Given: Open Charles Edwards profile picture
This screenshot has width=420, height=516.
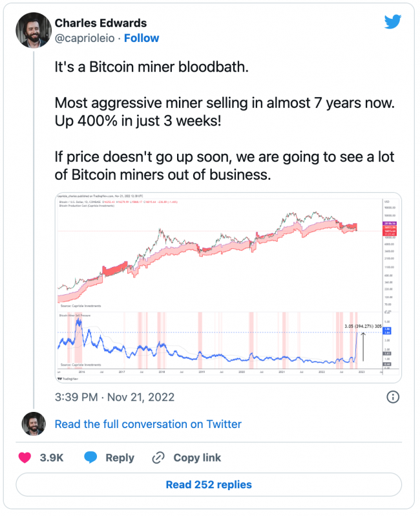Looking at the screenshot, I should click(x=34, y=30).
